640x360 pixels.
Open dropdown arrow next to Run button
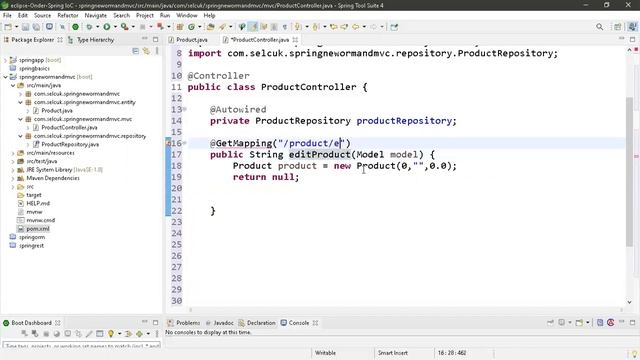tap(115, 27)
